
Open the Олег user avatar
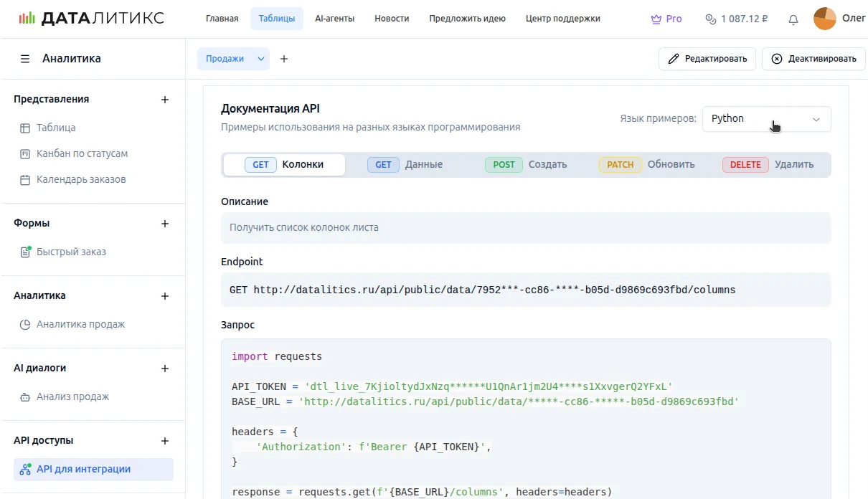(824, 19)
